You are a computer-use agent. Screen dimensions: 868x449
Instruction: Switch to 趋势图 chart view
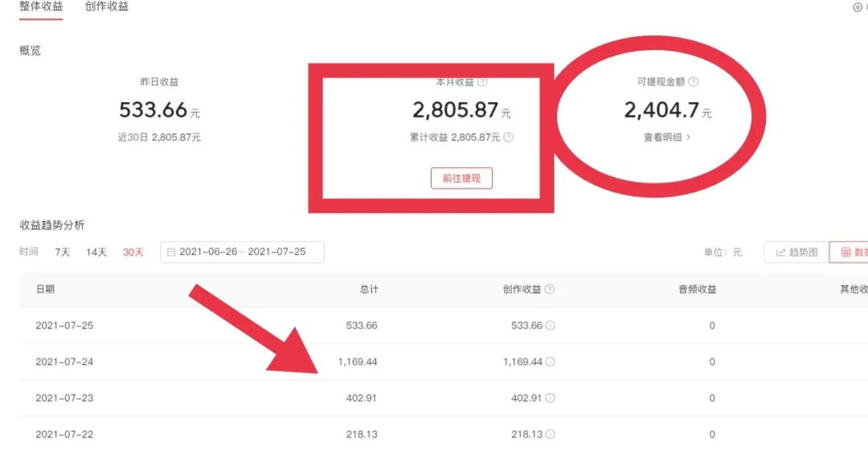[x=796, y=252]
